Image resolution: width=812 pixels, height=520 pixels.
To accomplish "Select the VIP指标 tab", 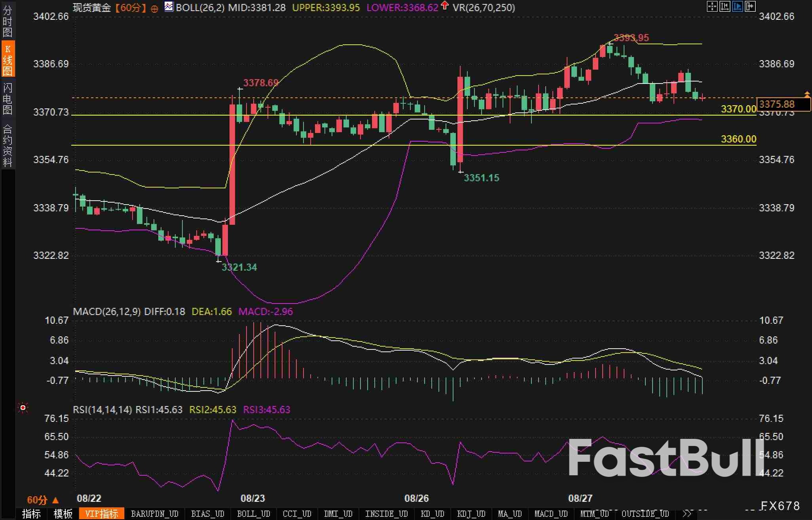I will click(x=102, y=514).
